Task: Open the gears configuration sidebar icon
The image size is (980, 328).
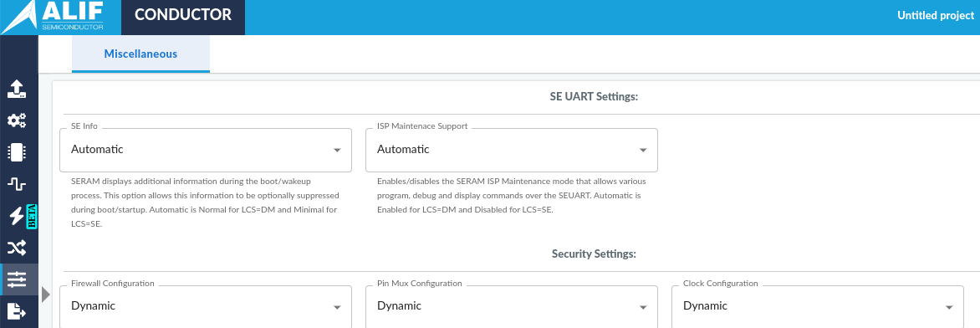Action: coord(17,120)
